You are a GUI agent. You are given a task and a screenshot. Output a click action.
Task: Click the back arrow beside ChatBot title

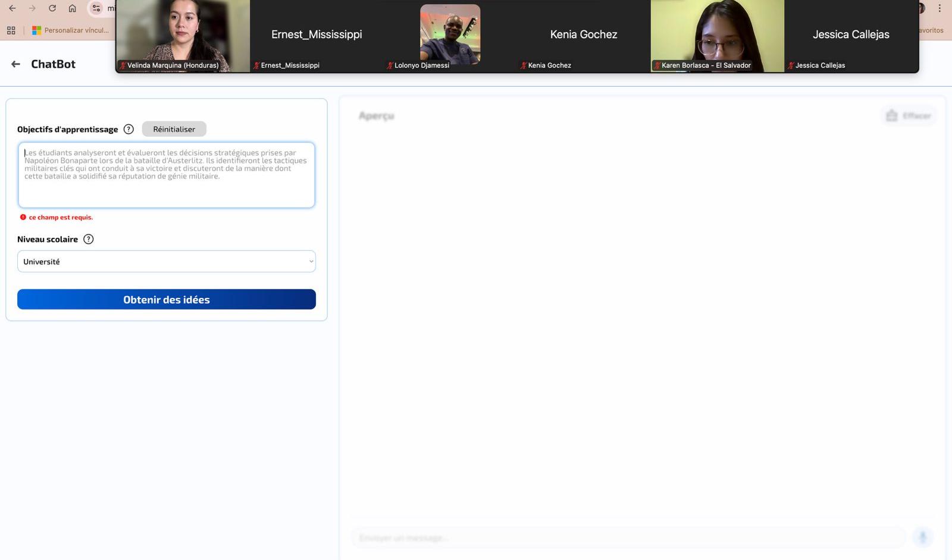point(15,64)
